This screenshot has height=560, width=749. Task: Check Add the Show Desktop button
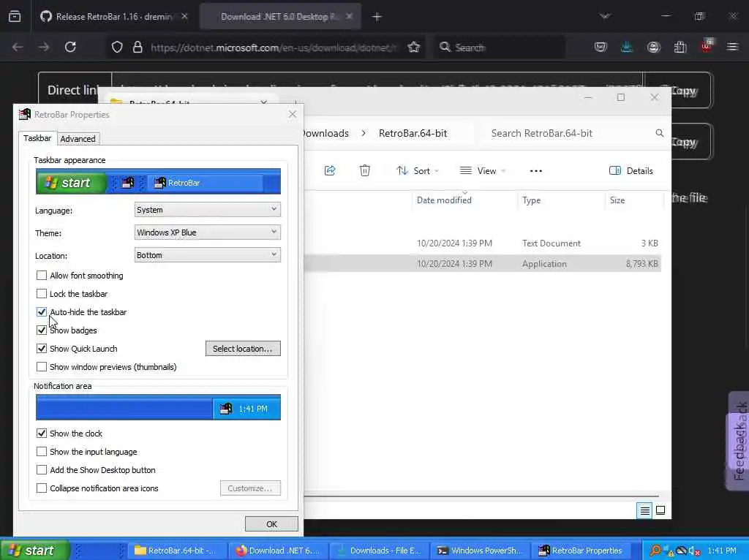coord(42,470)
